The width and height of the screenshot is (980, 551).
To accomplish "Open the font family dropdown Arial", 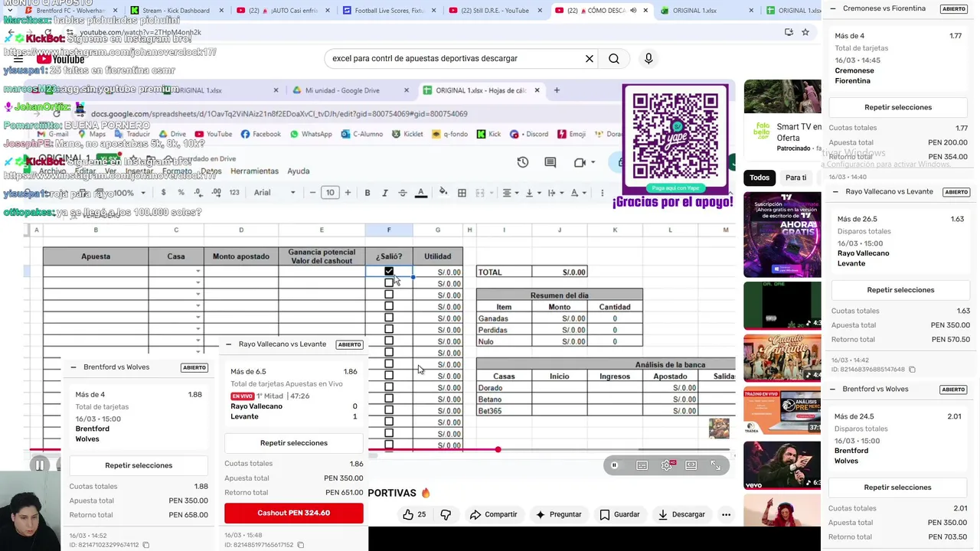I will pos(275,193).
